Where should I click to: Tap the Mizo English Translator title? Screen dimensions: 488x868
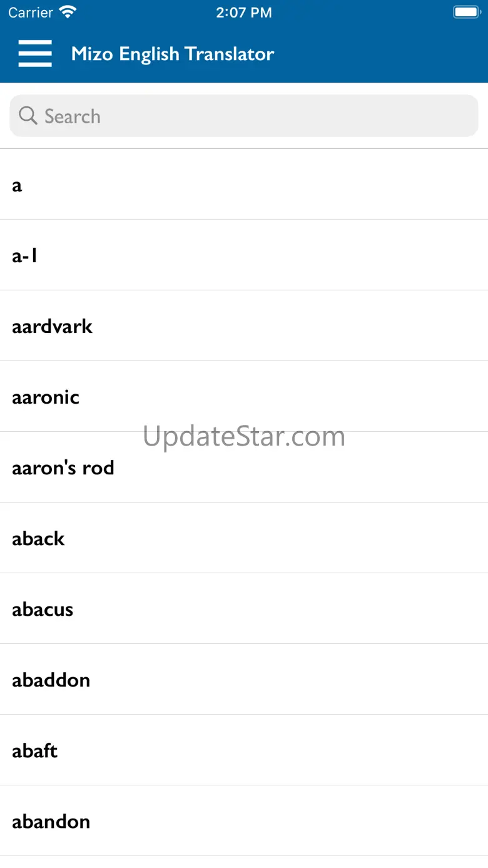(173, 54)
